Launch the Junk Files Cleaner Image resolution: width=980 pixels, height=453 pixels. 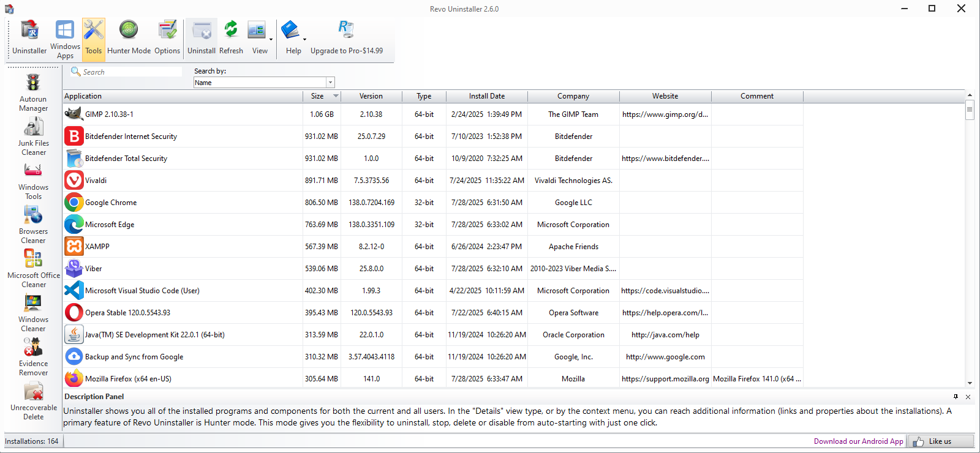33,137
